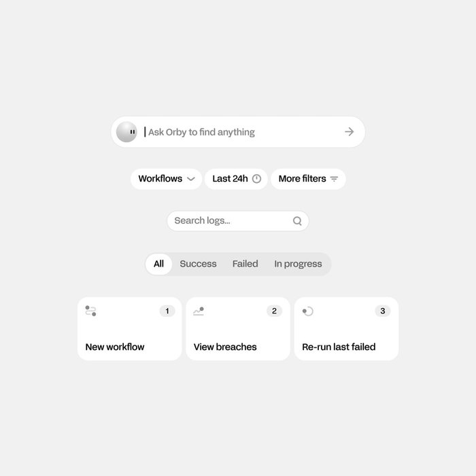
Task: Switch status filter to Failed
Action: tap(245, 264)
